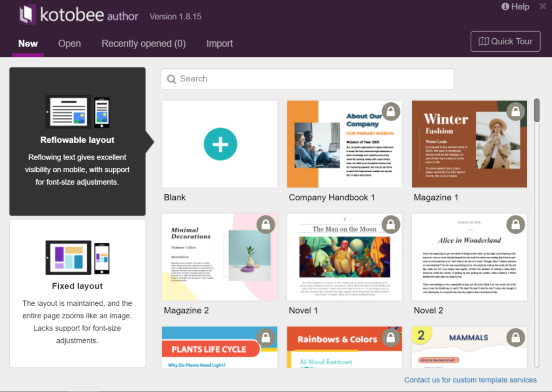The width and height of the screenshot is (552, 392).
Task: Click the lock icon on Rainbows & Colors
Action: coord(391,338)
